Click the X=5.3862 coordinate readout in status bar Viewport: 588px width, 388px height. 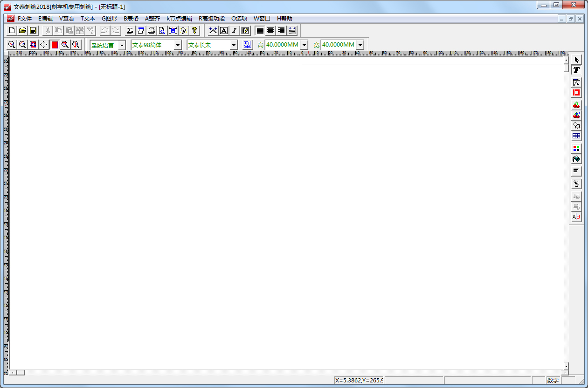359,381
